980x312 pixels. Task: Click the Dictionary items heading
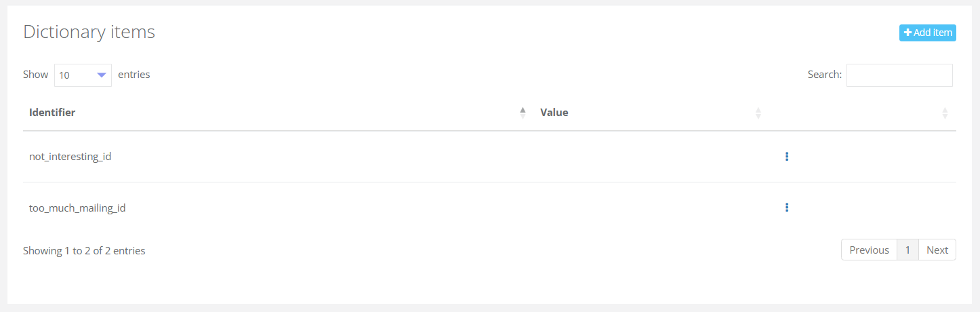pyautogui.click(x=89, y=32)
